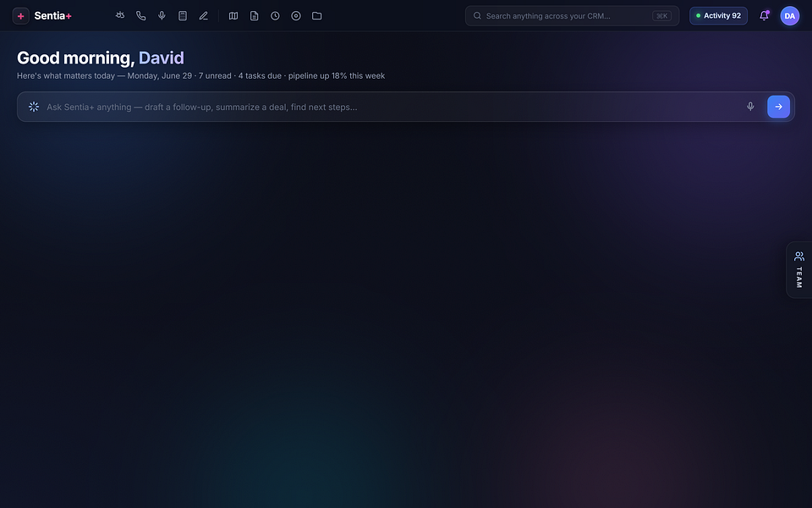Select the pen edit icon

tap(204, 15)
